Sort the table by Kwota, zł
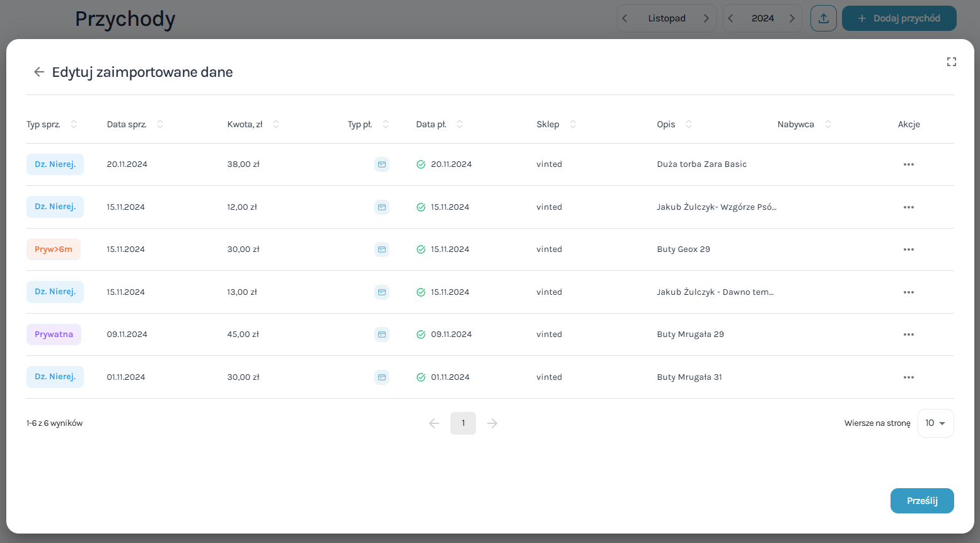 [276, 124]
